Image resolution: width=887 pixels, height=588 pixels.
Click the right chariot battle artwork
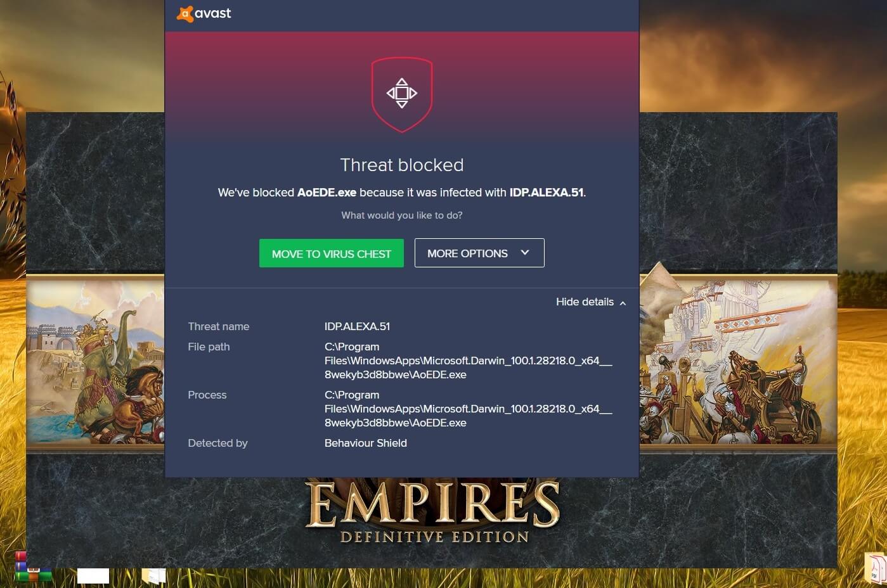point(738,362)
